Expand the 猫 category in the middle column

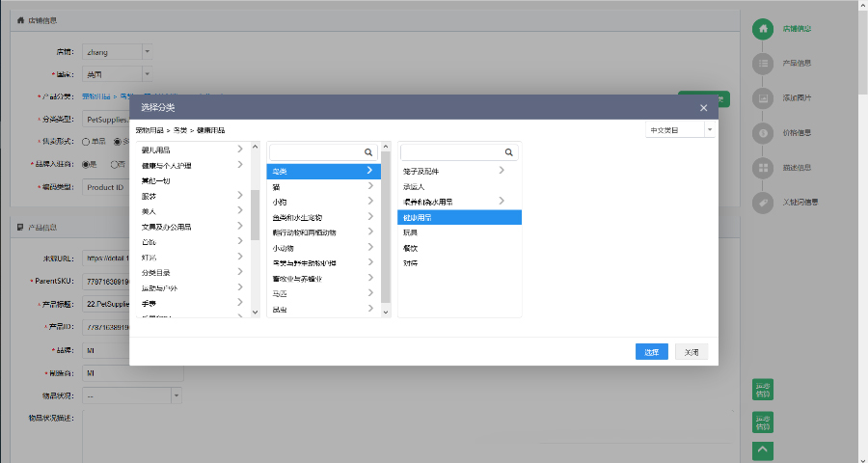click(x=370, y=186)
